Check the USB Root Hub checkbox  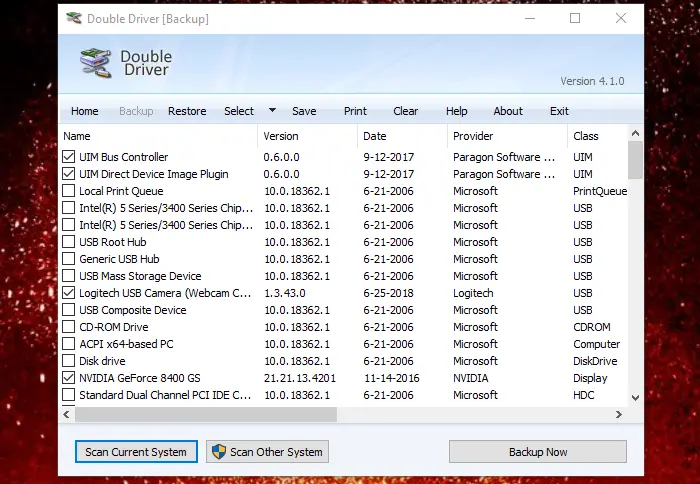(x=68, y=242)
